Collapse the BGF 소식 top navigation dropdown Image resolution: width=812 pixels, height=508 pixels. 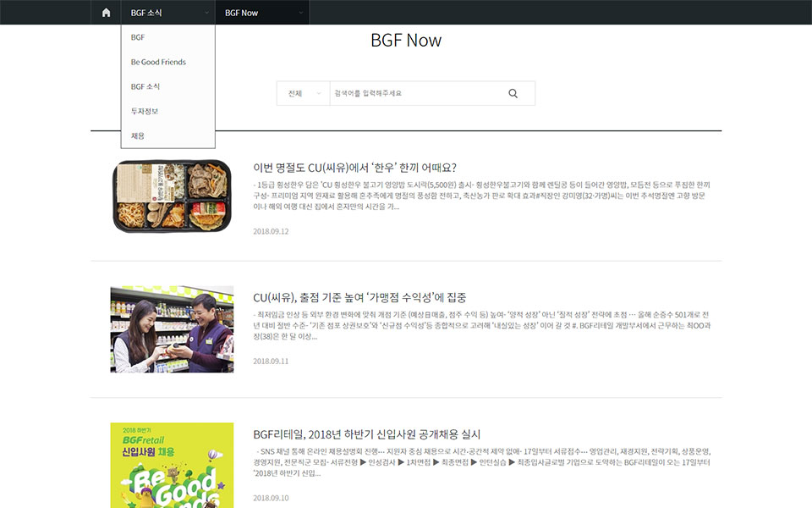tap(168, 13)
